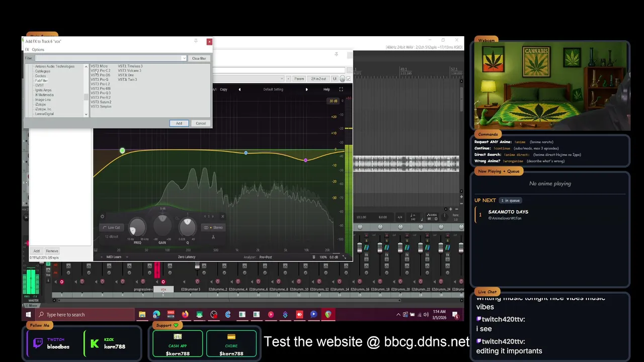This screenshot has height=362, width=644.
Task: Click the Zero Latency processing mode
Action: [187, 257]
